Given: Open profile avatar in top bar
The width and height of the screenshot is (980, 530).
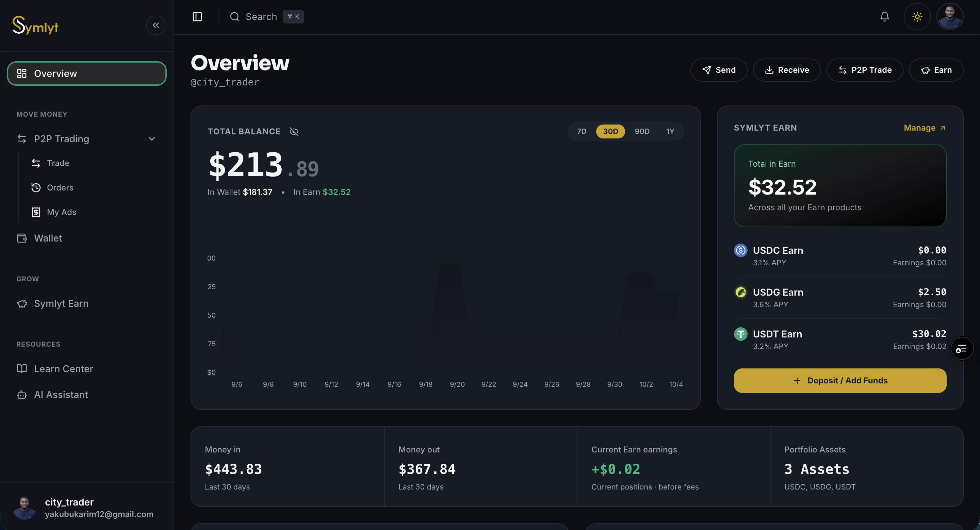Looking at the screenshot, I should [950, 17].
